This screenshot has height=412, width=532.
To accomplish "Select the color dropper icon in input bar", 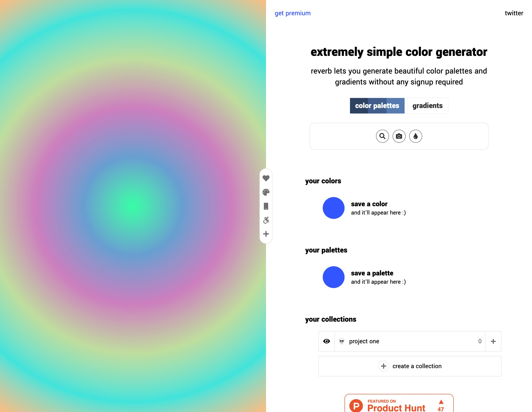I will point(415,136).
